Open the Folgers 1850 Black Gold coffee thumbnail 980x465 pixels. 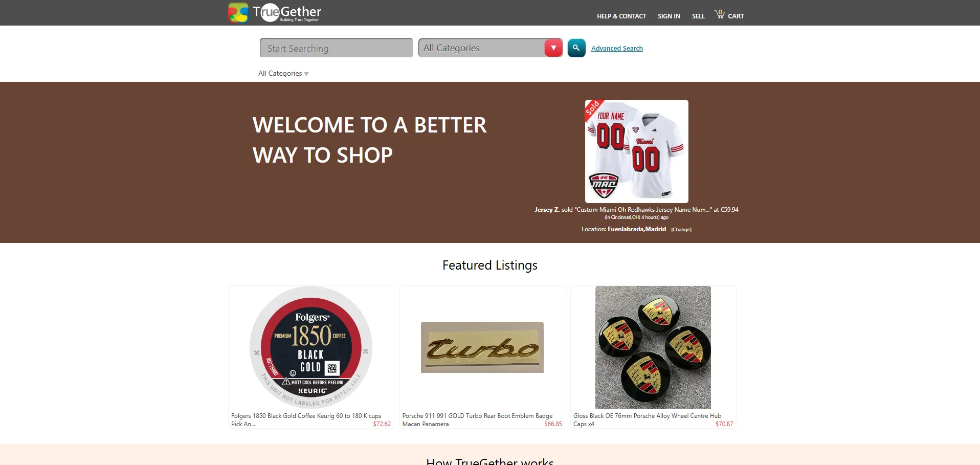click(x=311, y=347)
